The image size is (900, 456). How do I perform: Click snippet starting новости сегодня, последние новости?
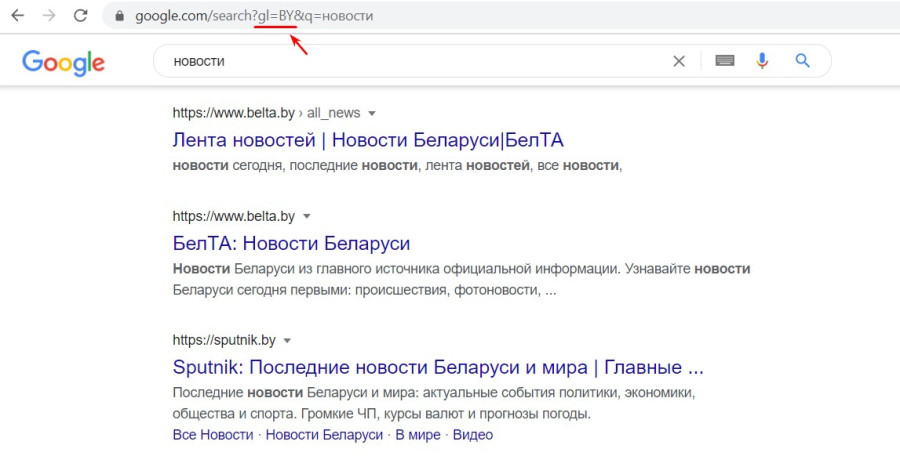(397, 165)
